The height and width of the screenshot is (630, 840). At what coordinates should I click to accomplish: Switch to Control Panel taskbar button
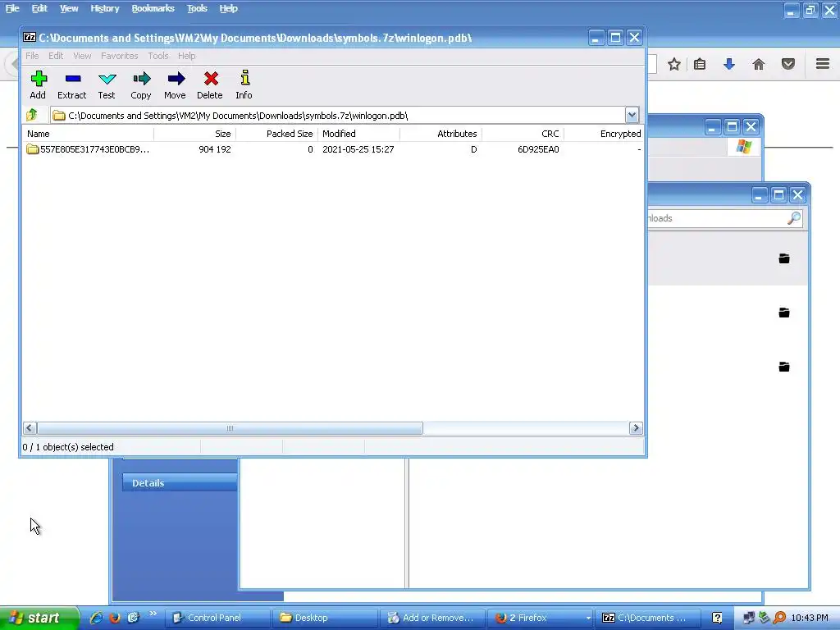217,618
